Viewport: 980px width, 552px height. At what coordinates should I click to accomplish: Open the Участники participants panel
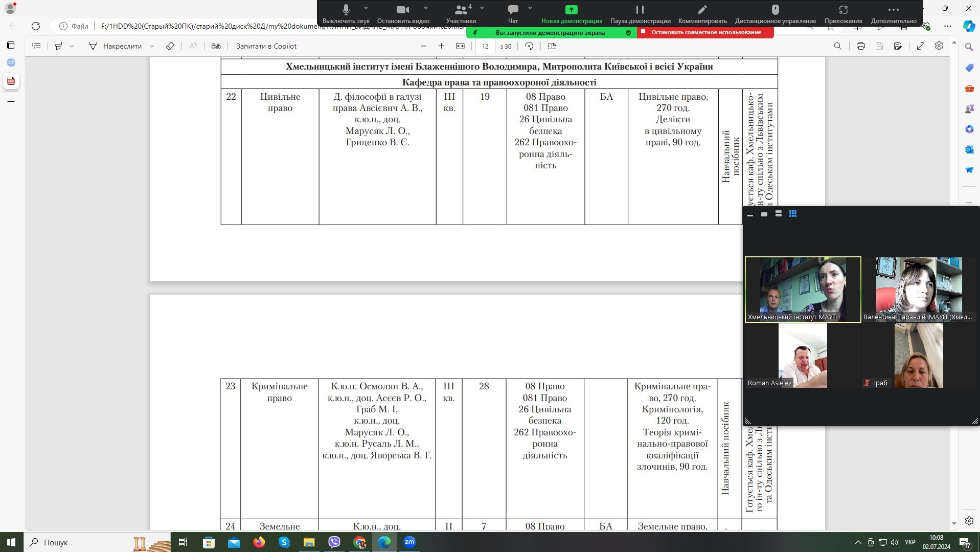click(461, 13)
